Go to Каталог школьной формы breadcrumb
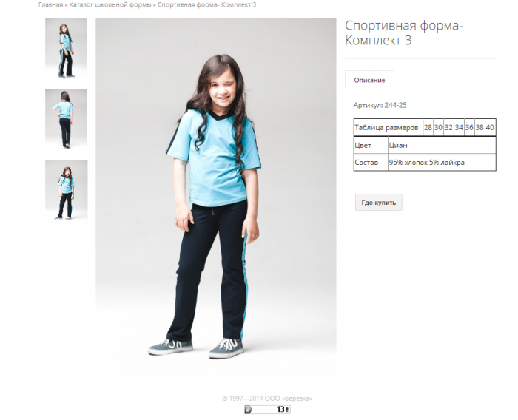 point(110,4)
